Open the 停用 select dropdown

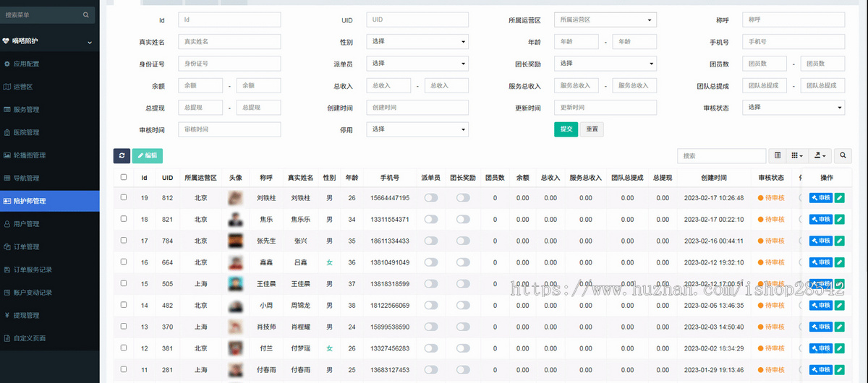(417, 129)
